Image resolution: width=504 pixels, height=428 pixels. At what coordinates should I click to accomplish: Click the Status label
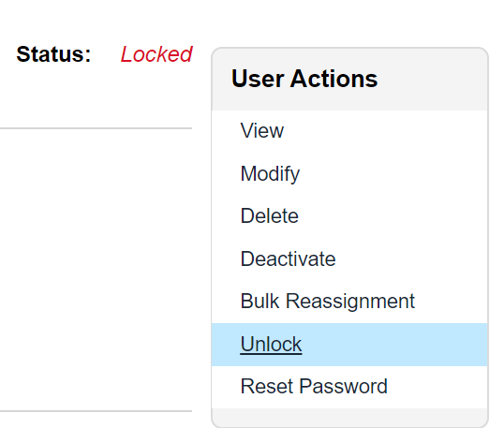(53, 54)
